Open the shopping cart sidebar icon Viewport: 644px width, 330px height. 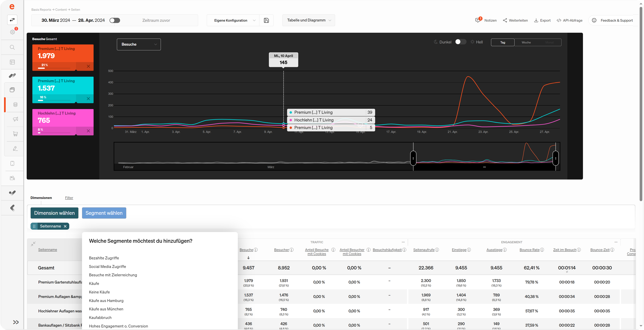click(x=15, y=134)
